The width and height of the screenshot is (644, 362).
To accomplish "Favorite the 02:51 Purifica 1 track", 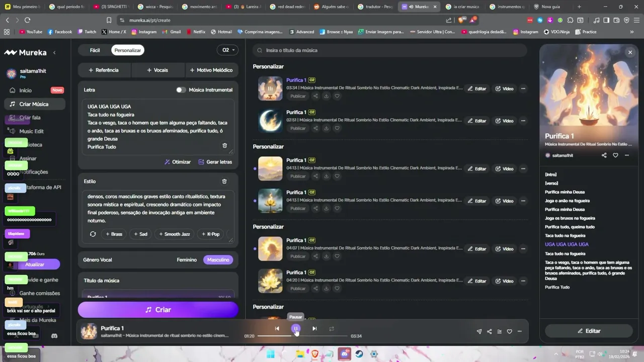I will click(x=337, y=128).
